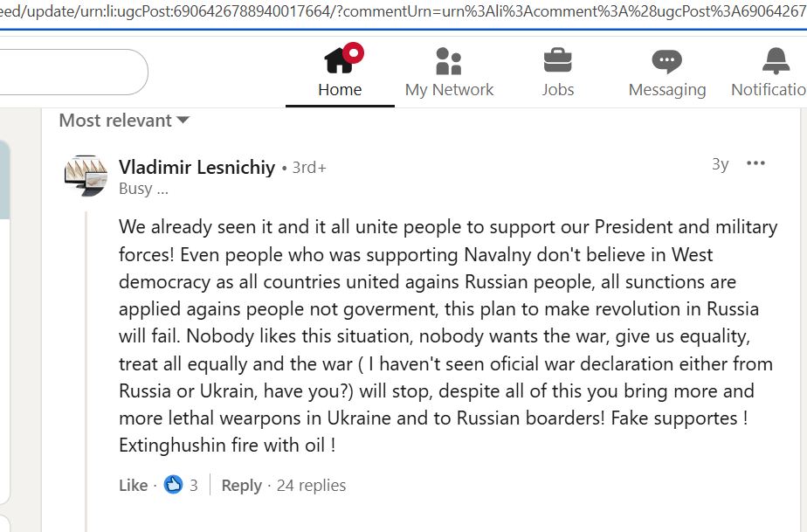Open Vladimir Lesnichiy's profile name link
The width and height of the screenshot is (807, 532).
click(197, 167)
